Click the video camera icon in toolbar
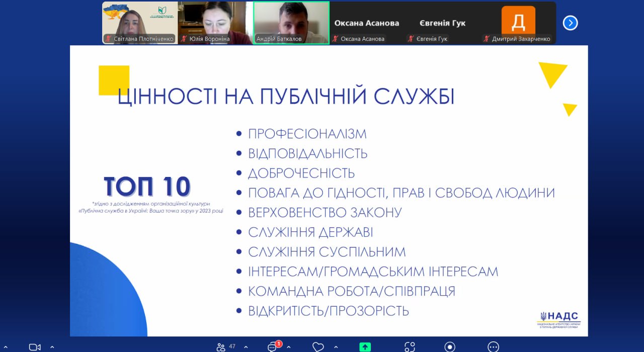Viewport: 644px width, 352px height. click(35, 347)
